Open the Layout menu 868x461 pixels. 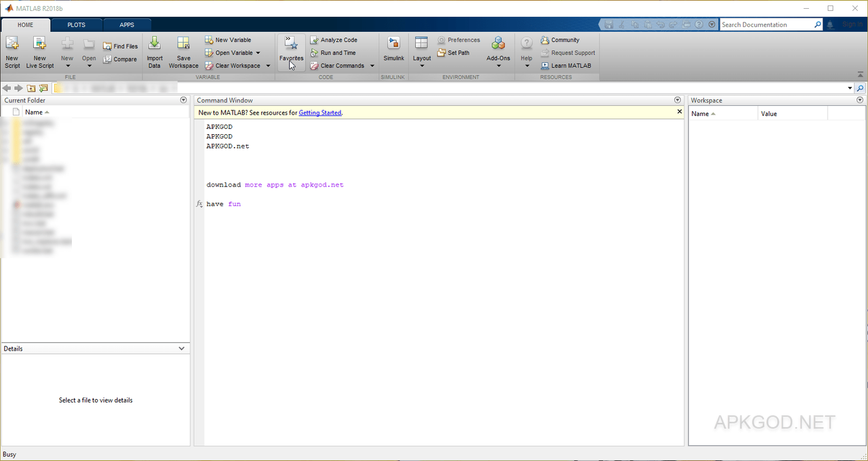click(422, 52)
